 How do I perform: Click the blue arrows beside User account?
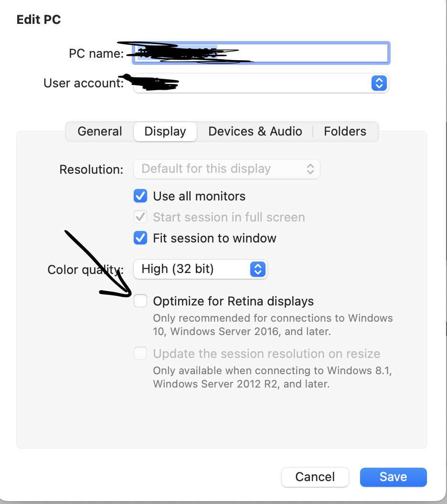378,83
